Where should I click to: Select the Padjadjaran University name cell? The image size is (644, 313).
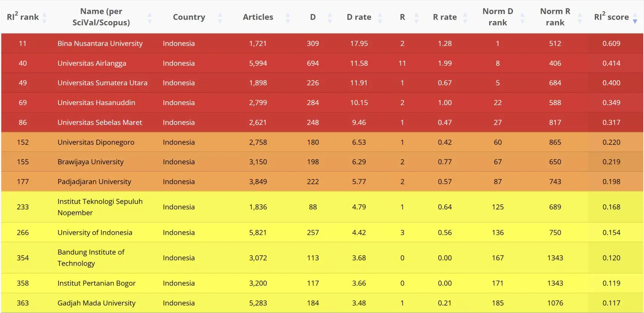[94, 182]
